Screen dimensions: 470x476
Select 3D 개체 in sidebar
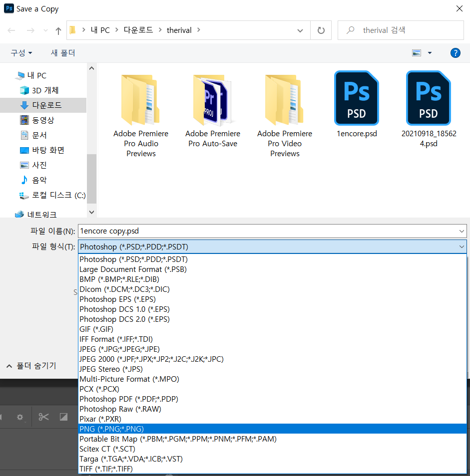tap(39, 90)
